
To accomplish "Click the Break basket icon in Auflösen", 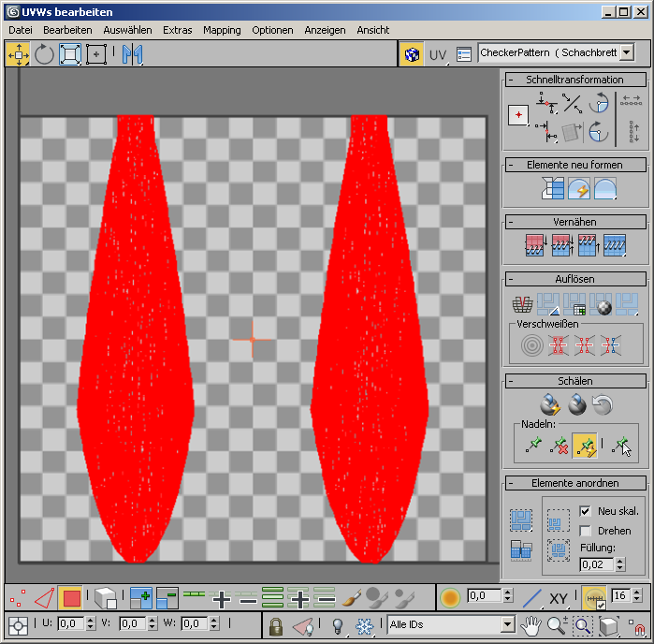I will click(523, 304).
